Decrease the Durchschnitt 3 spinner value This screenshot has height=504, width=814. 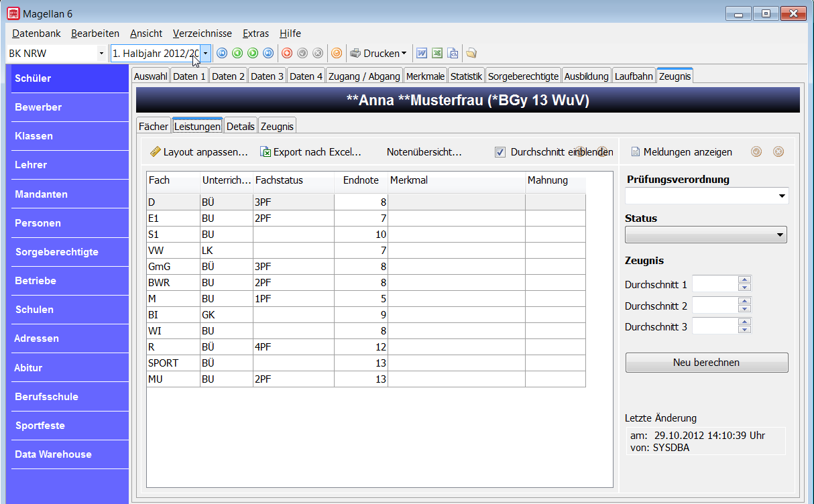[744, 329]
